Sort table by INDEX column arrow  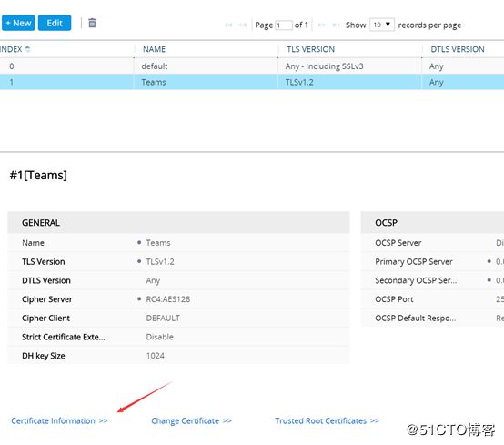pos(27,49)
